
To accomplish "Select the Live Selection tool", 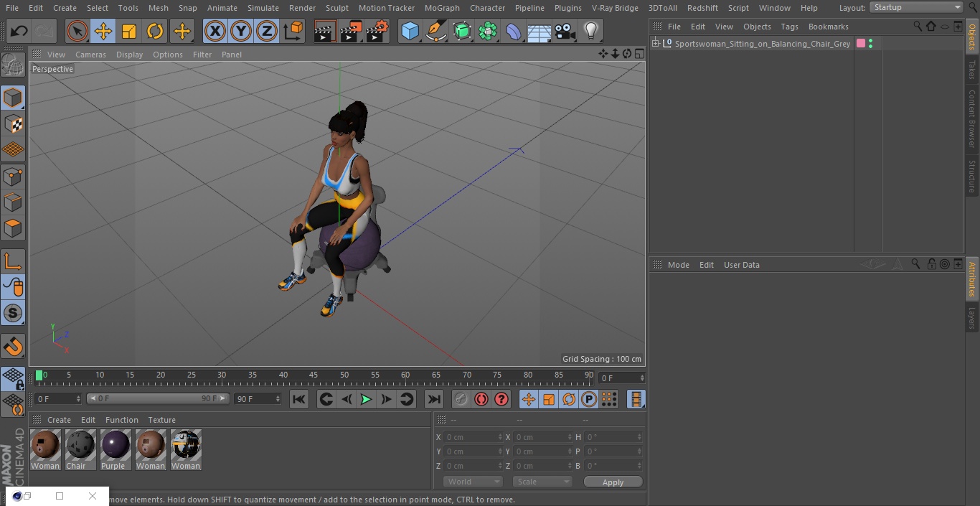I will [77, 32].
